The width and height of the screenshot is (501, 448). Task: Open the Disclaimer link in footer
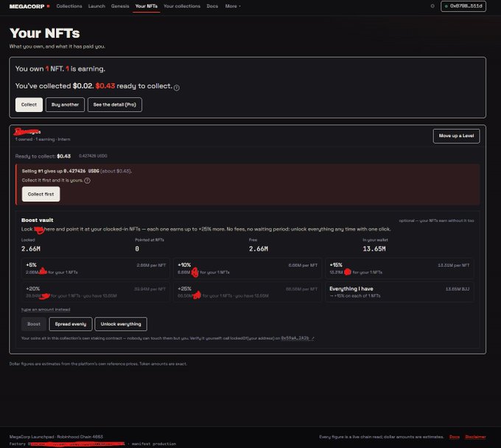(475, 437)
